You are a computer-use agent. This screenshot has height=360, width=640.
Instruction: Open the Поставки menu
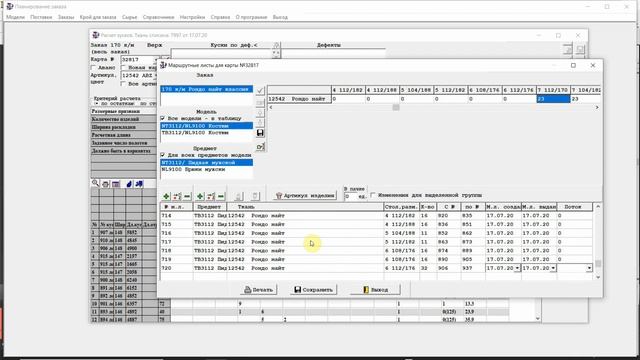[x=41, y=17]
